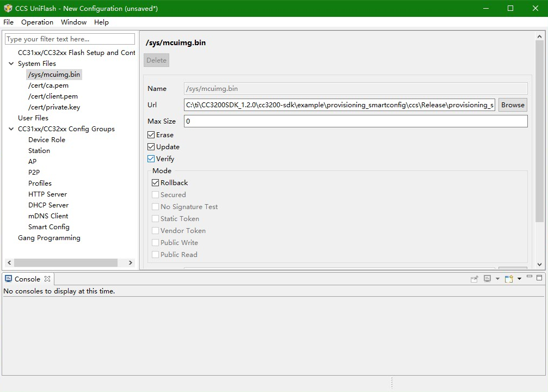Open the File menu

8,22
